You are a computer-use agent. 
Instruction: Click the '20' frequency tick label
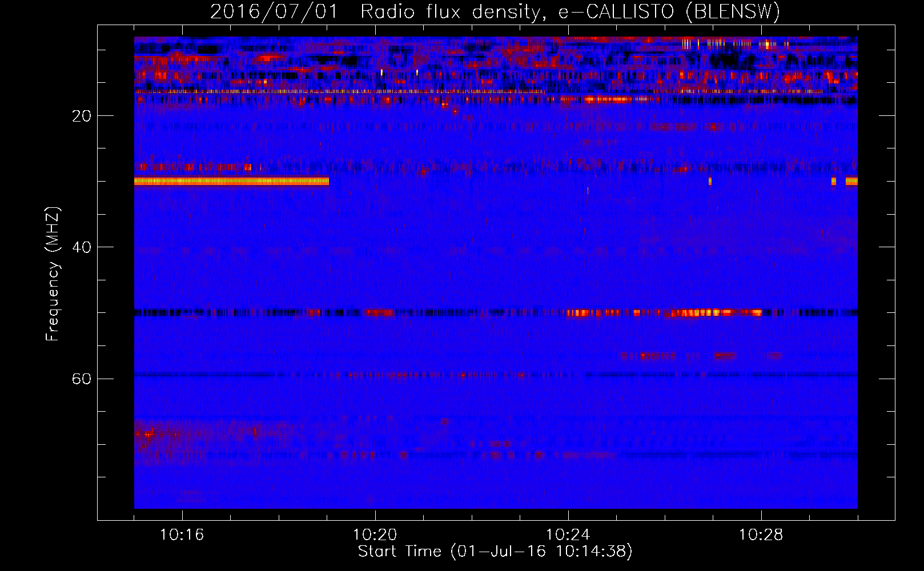82,116
